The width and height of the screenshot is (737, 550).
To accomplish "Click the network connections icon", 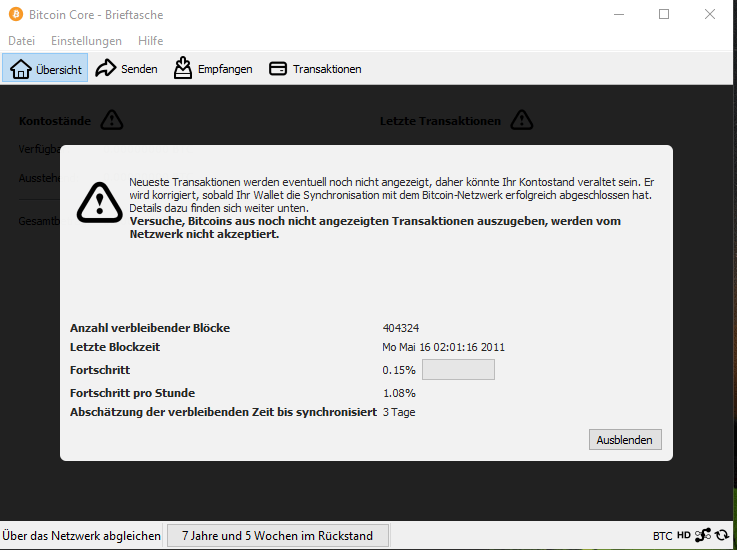I will 703,535.
